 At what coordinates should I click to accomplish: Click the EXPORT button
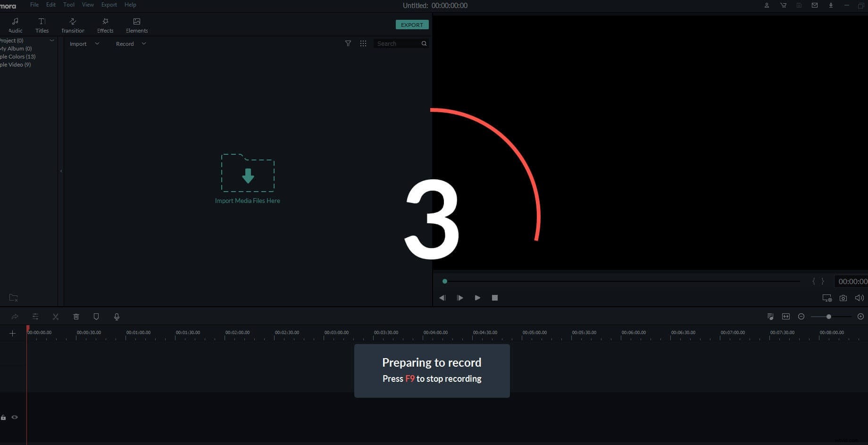[412, 25]
